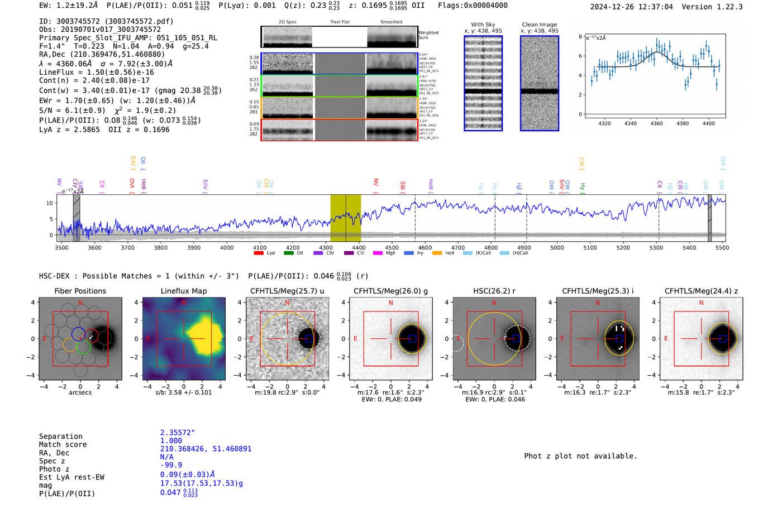Click the (H)CaII legend swatch
This screenshot has height=532, width=782.
click(504, 253)
